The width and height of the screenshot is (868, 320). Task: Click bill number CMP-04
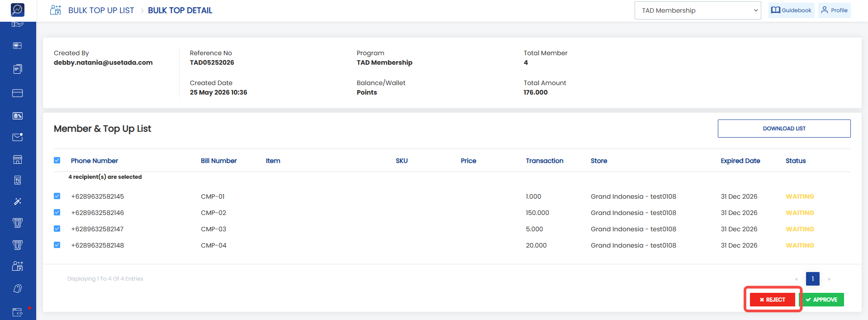tap(214, 245)
